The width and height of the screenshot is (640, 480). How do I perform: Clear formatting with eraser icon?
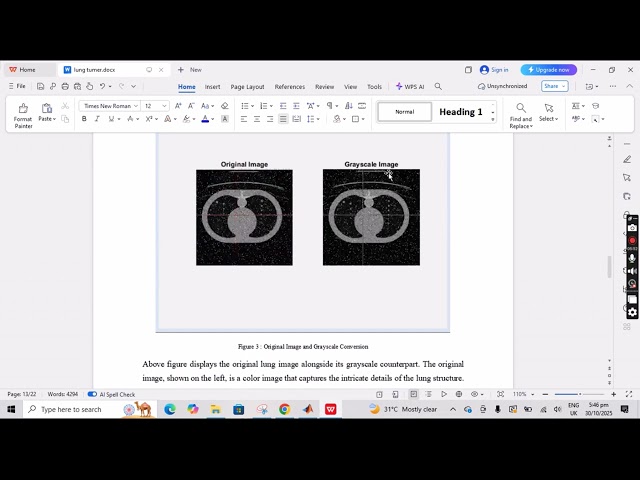click(x=224, y=106)
